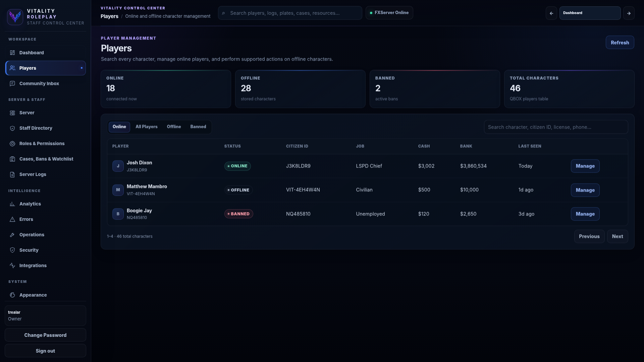
Task: Open the Dashboard page selector dropdown
Action: coord(590,13)
